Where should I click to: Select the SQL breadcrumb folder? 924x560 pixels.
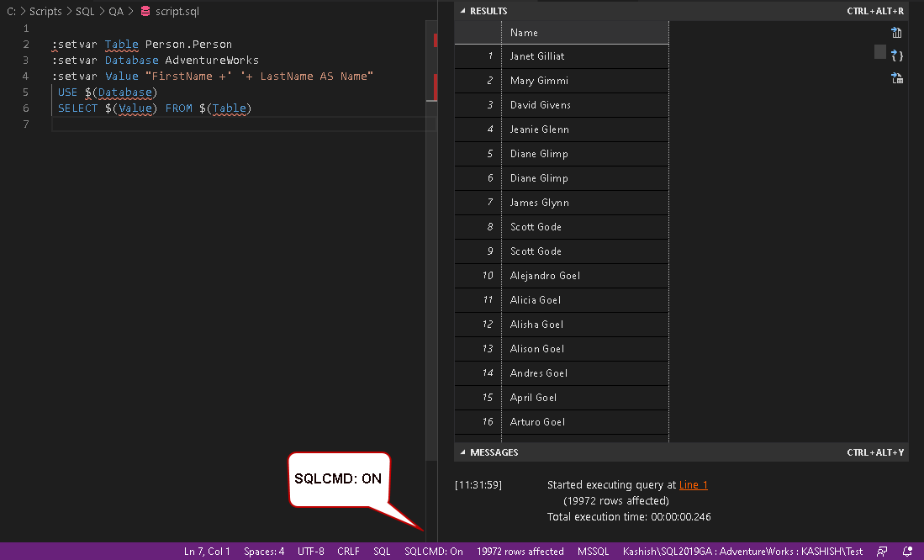[85, 11]
